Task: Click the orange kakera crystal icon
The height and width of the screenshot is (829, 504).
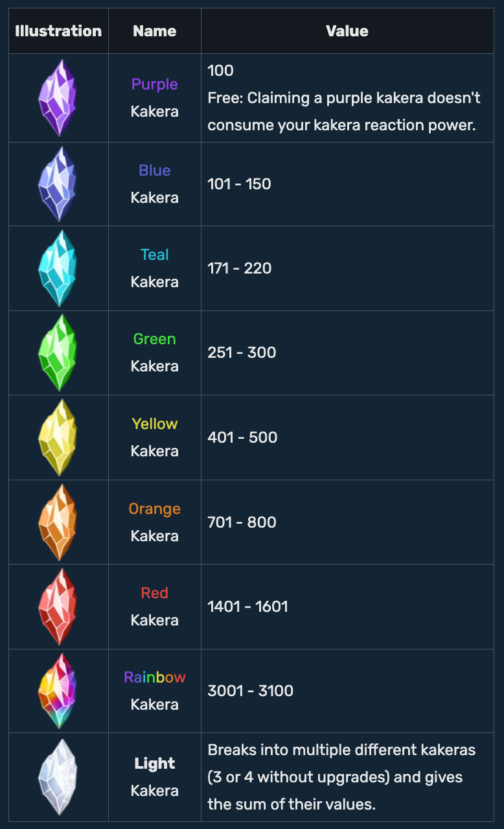Action: pos(58,522)
